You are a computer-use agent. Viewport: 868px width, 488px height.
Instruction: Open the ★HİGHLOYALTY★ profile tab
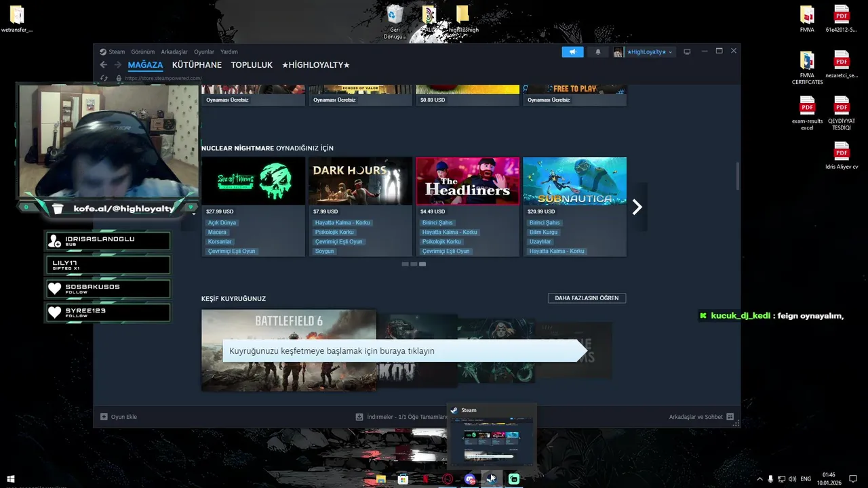pos(316,65)
